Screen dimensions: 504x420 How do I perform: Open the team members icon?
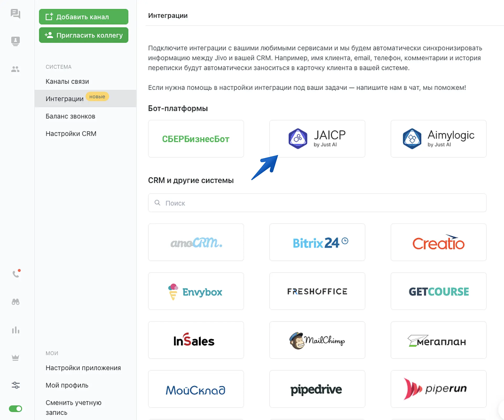[x=15, y=69]
